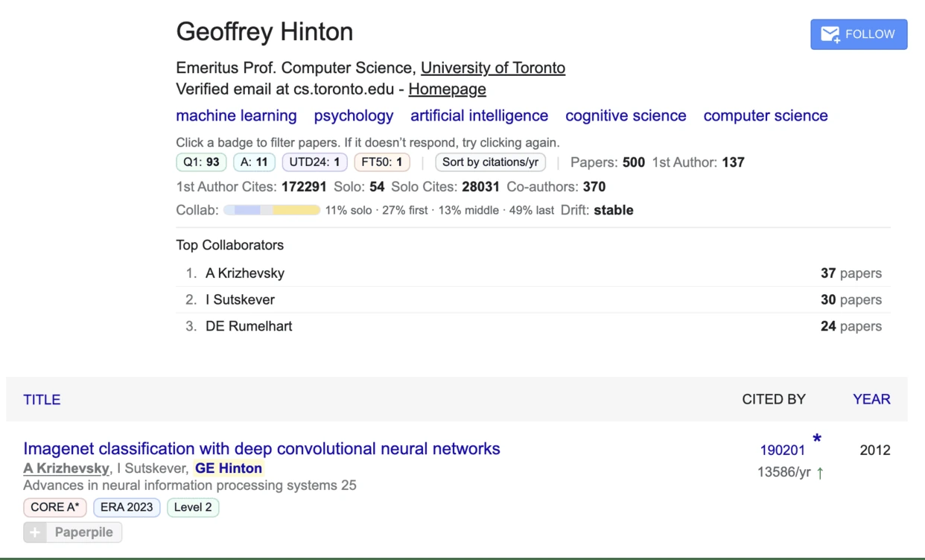This screenshot has height=560, width=925.
Task: Click the green upward trend arrow
Action: 820,473
